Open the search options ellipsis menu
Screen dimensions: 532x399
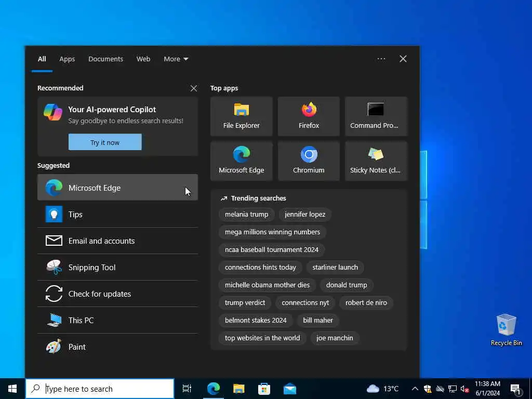(x=381, y=59)
